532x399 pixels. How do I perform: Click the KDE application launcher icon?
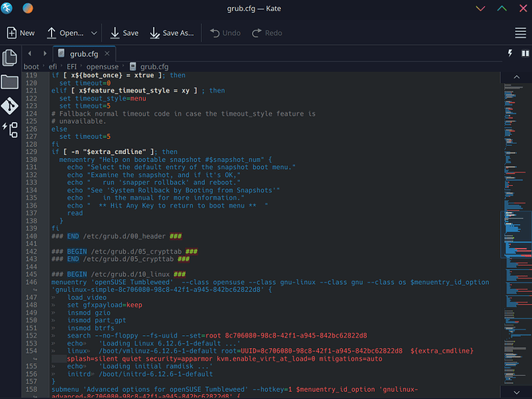[7, 8]
